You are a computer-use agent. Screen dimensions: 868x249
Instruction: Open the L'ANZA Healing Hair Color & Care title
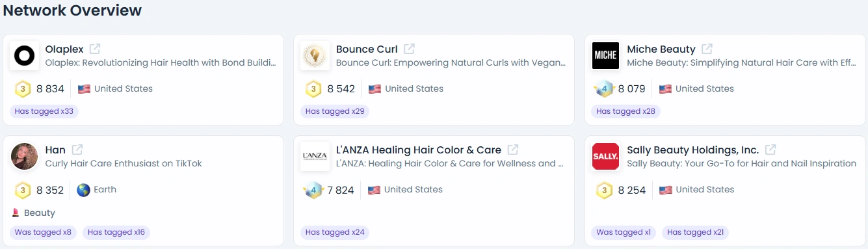(419, 150)
